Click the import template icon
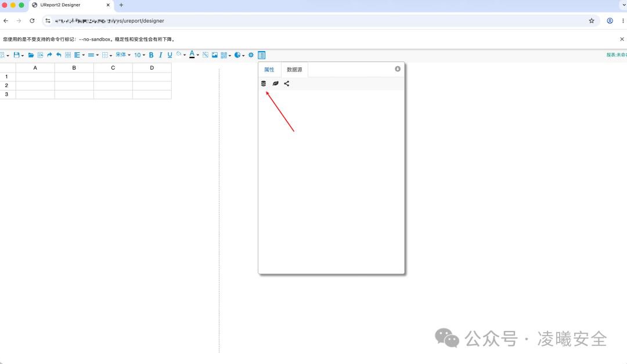The height and width of the screenshot is (364, 627). [41, 55]
